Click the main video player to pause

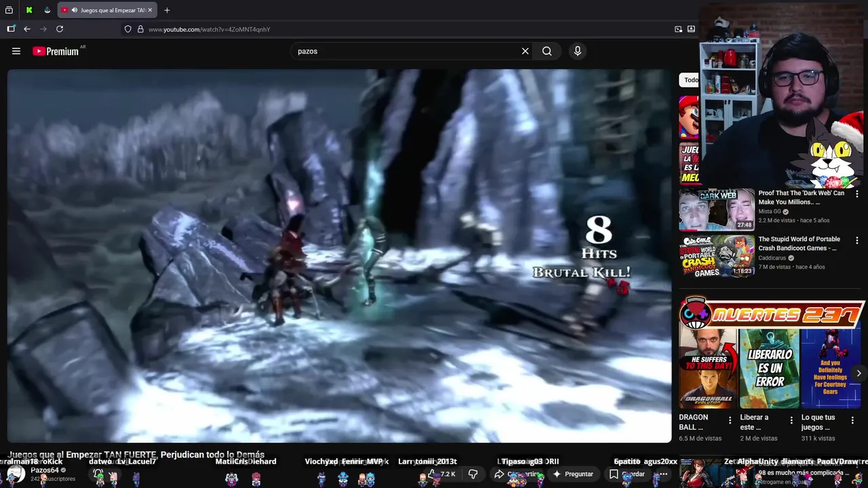[x=339, y=256]
